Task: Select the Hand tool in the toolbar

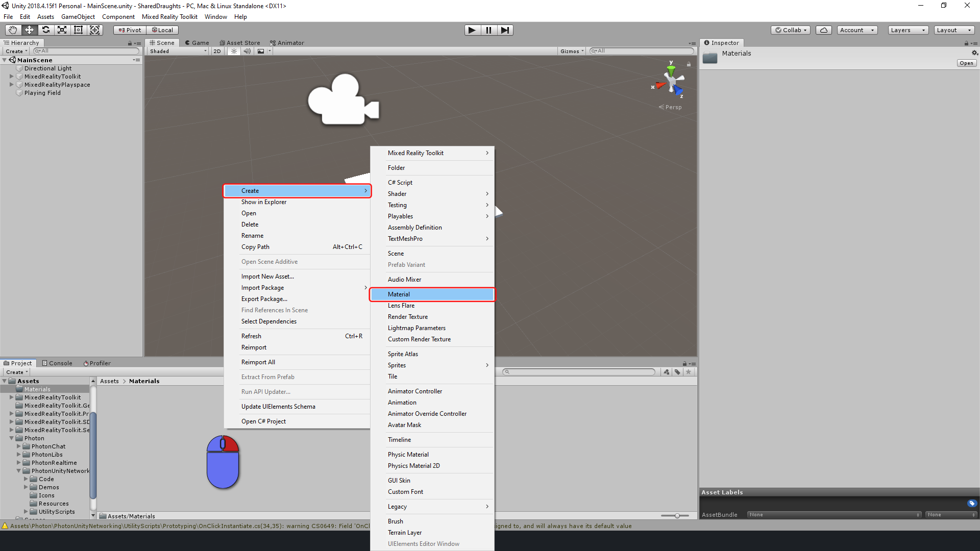Action: 13,30
